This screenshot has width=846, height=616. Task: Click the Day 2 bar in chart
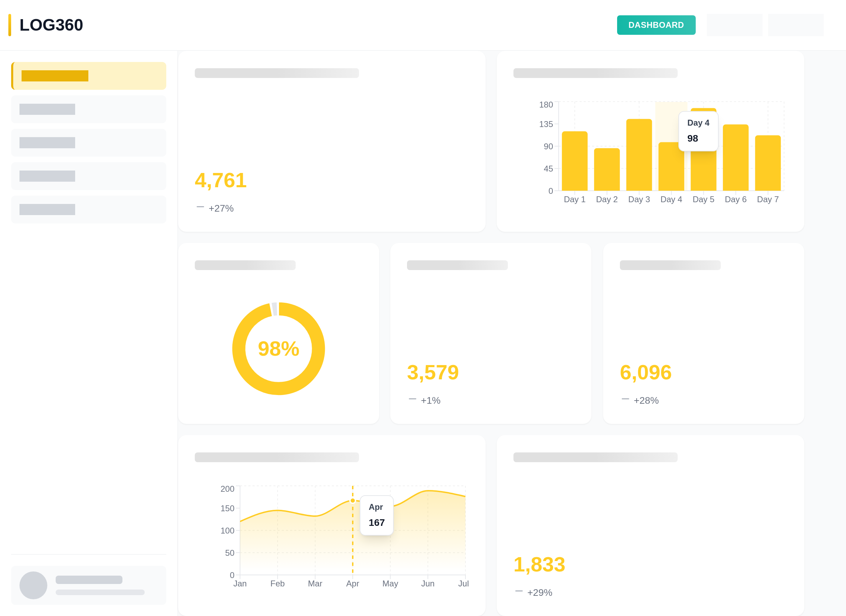click(607, 170)
